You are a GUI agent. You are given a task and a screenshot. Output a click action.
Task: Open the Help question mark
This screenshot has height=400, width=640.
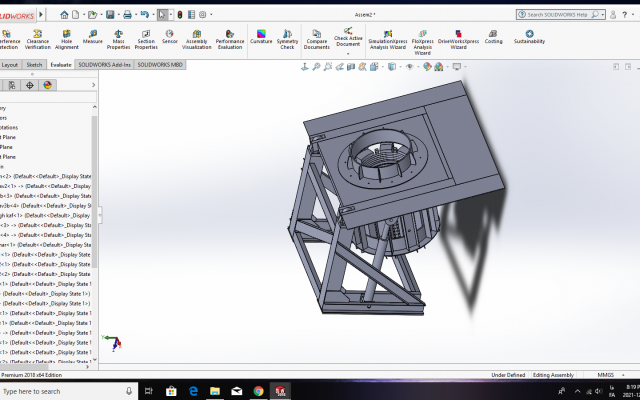624,15
